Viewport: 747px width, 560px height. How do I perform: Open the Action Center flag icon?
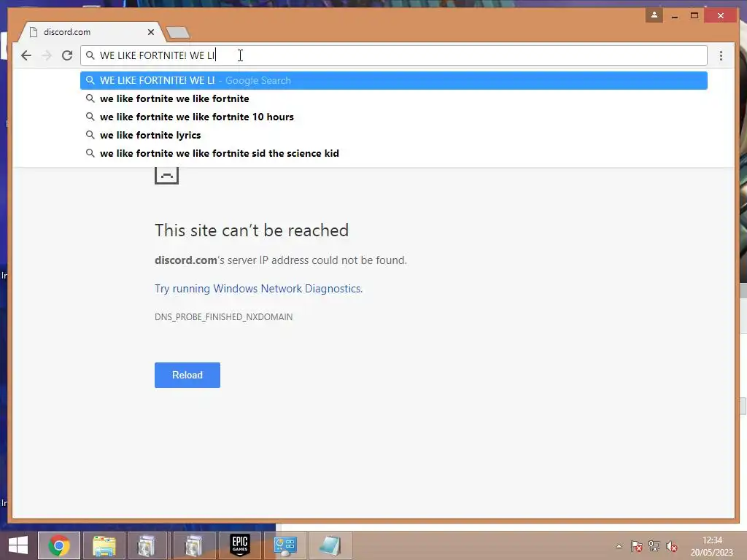pyautogui.click(x=636, y=546)
